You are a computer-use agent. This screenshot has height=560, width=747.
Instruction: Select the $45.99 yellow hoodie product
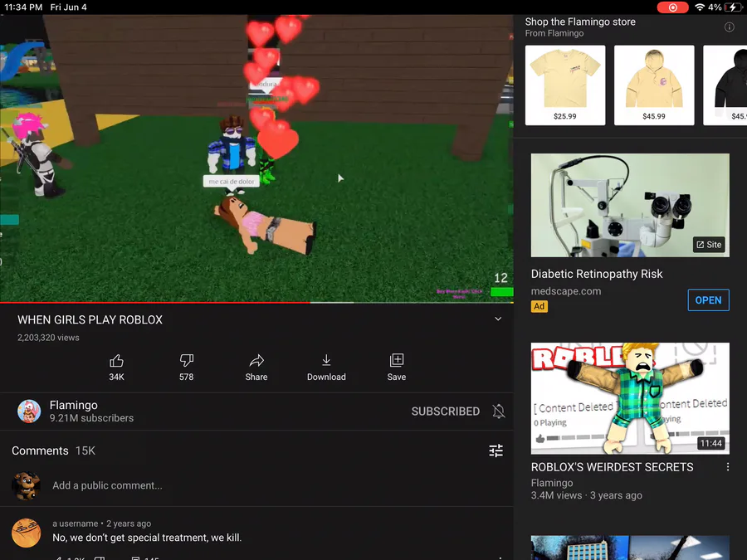click(654, 85)
